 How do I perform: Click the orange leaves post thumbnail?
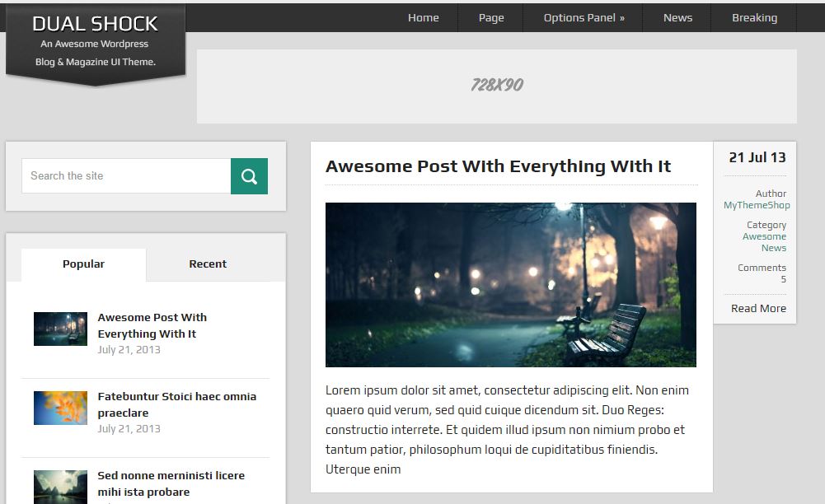click(60, 408)
